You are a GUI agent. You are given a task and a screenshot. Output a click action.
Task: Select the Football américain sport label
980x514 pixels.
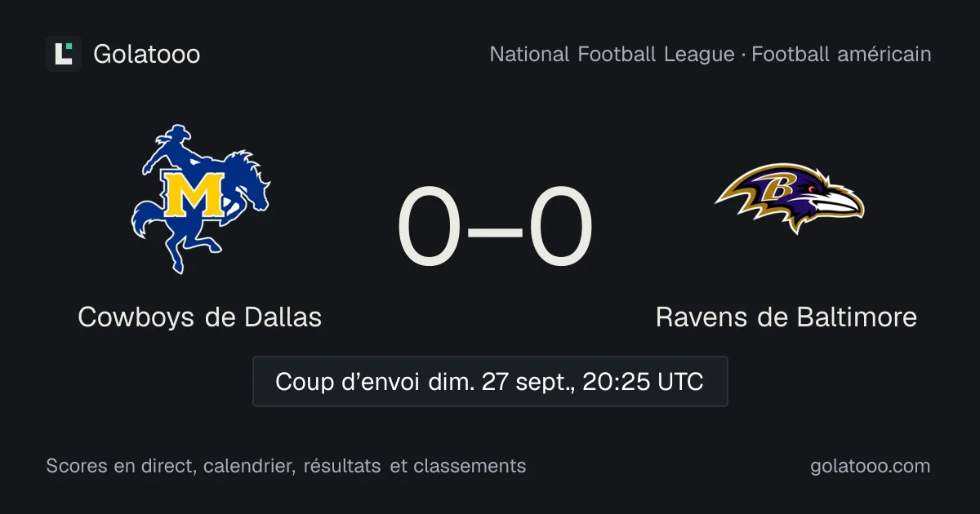point(841,55)
